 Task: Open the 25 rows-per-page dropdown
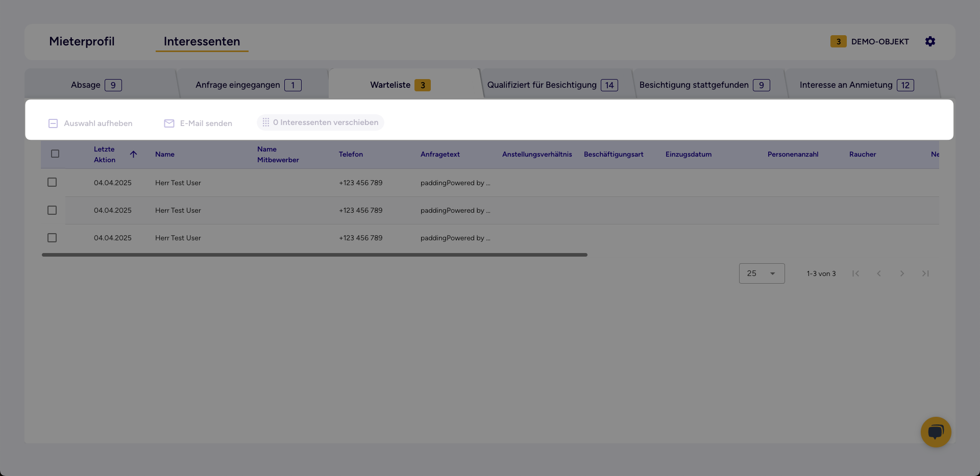click(762, 273)
